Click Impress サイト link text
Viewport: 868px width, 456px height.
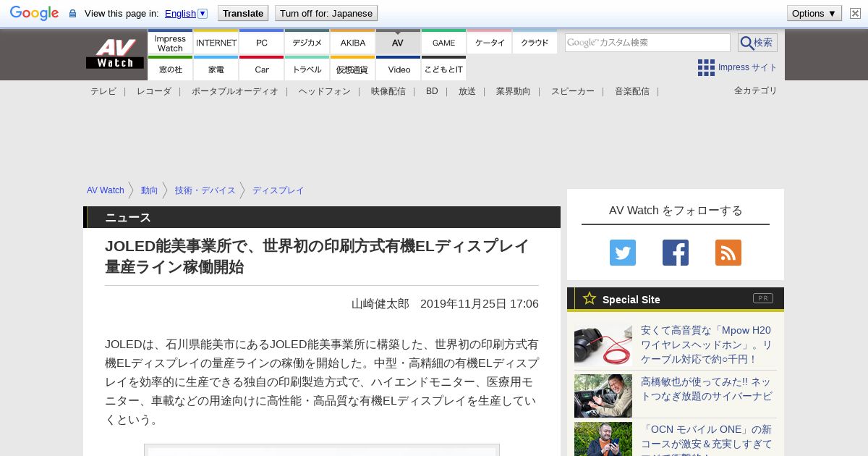tap(748, 67)
